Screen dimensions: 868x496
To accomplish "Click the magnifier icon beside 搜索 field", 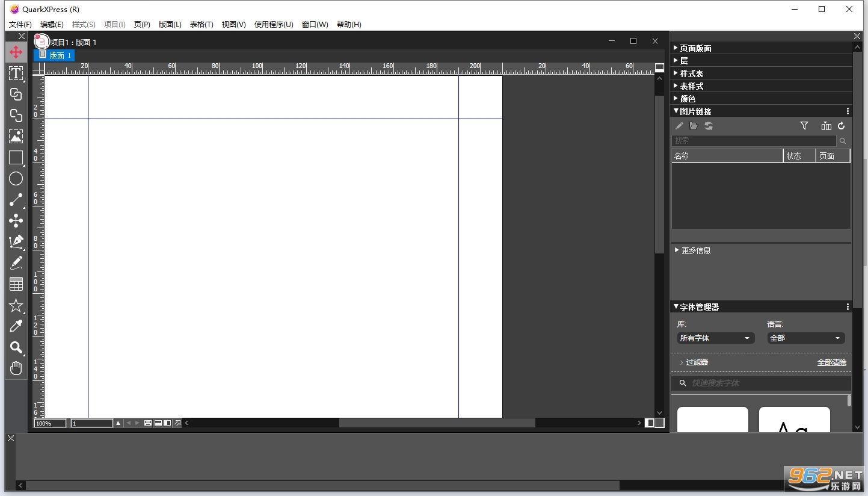I will tap(843, 141).
